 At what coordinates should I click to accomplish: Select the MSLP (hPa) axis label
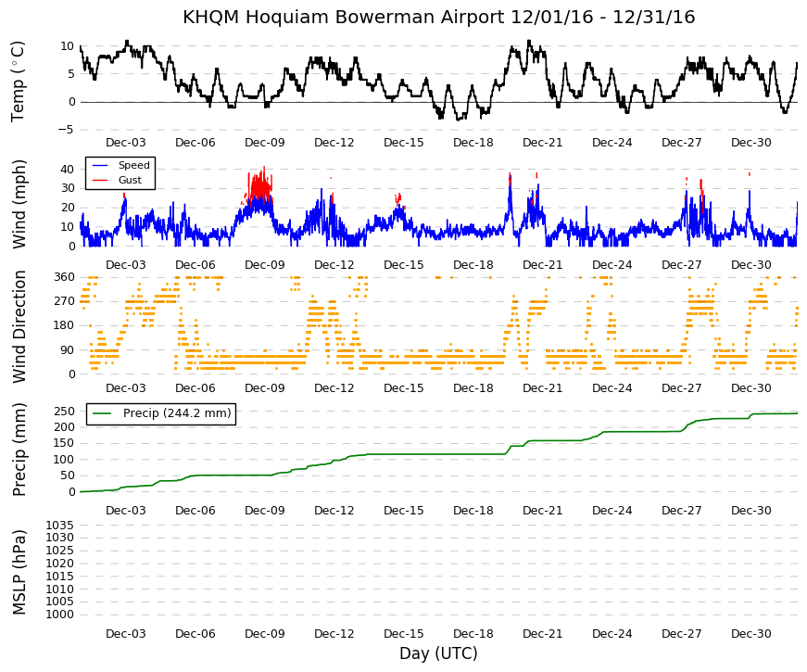[19, 573]
